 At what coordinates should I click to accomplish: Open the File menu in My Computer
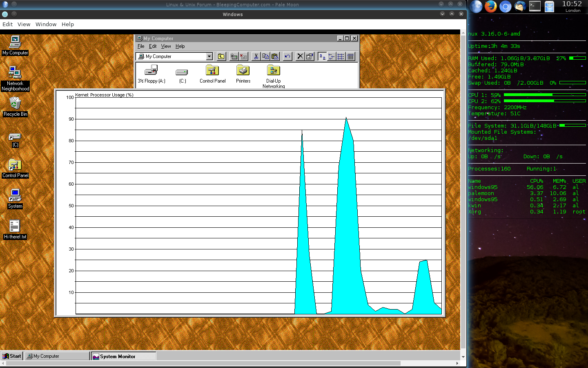(141, 46)
